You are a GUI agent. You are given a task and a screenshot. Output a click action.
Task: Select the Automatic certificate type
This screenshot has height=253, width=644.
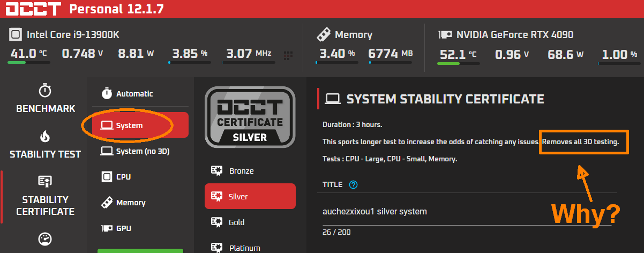tap(140, 93)
